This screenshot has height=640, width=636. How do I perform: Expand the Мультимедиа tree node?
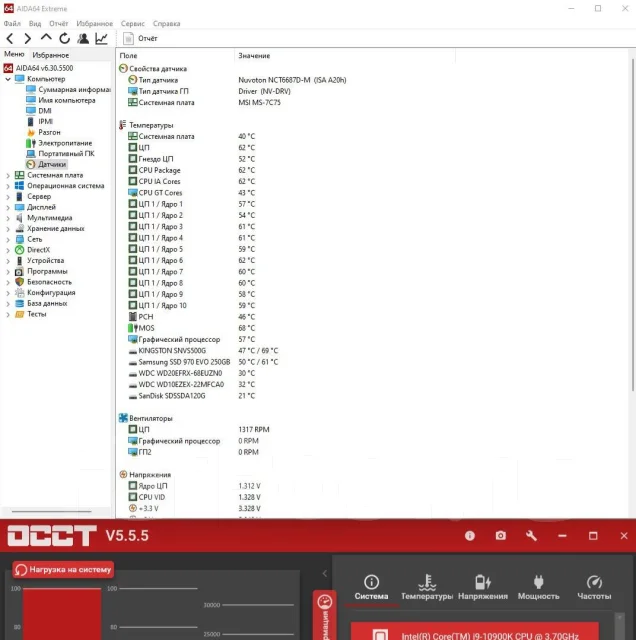[x=8, y=218]
